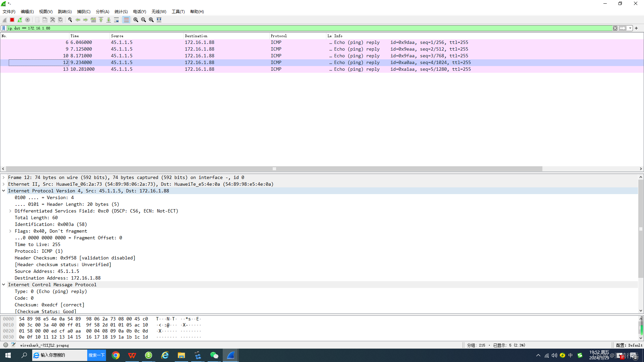Open the display filter history dropdown

[630, 28]
